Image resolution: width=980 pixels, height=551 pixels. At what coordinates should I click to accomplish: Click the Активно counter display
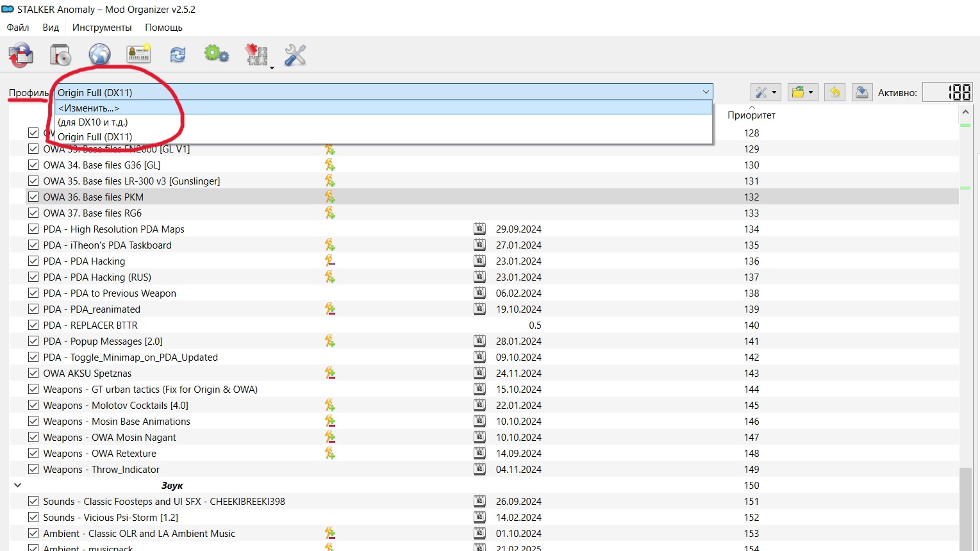(948, 92)
